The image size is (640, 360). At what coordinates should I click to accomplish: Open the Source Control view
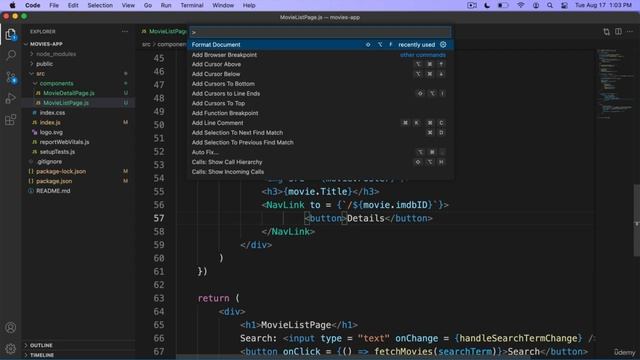pos(11,77)
